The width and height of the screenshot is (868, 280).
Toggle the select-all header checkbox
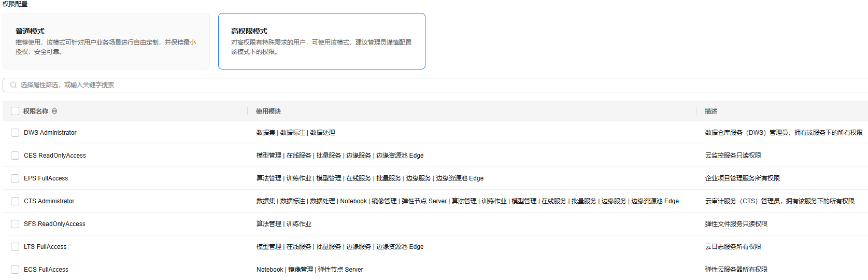(x=15, y=111)
